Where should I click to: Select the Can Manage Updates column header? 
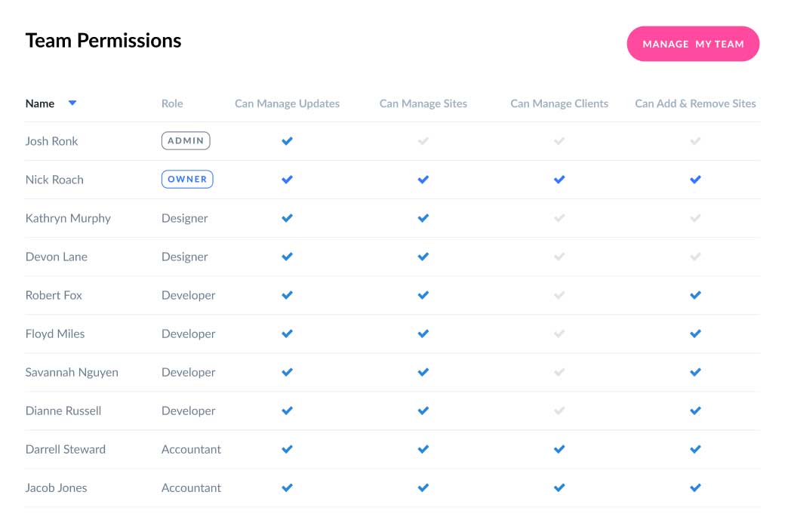[287, 103]
